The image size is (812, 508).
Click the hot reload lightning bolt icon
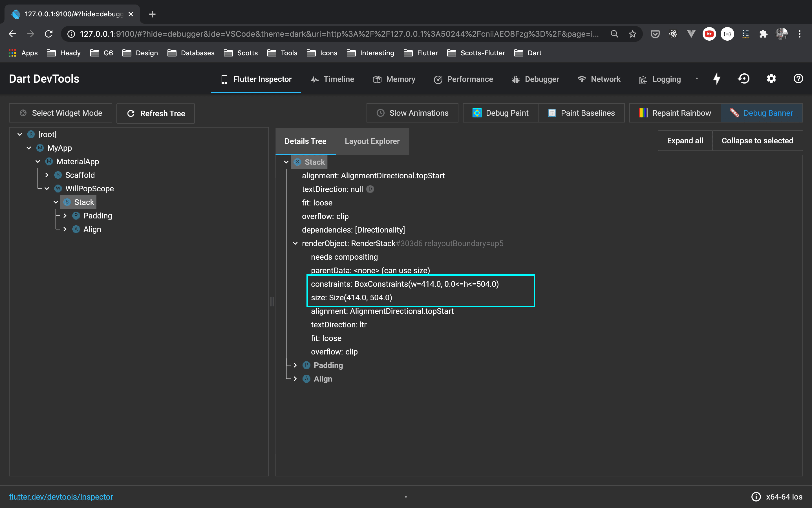[717, 79]
